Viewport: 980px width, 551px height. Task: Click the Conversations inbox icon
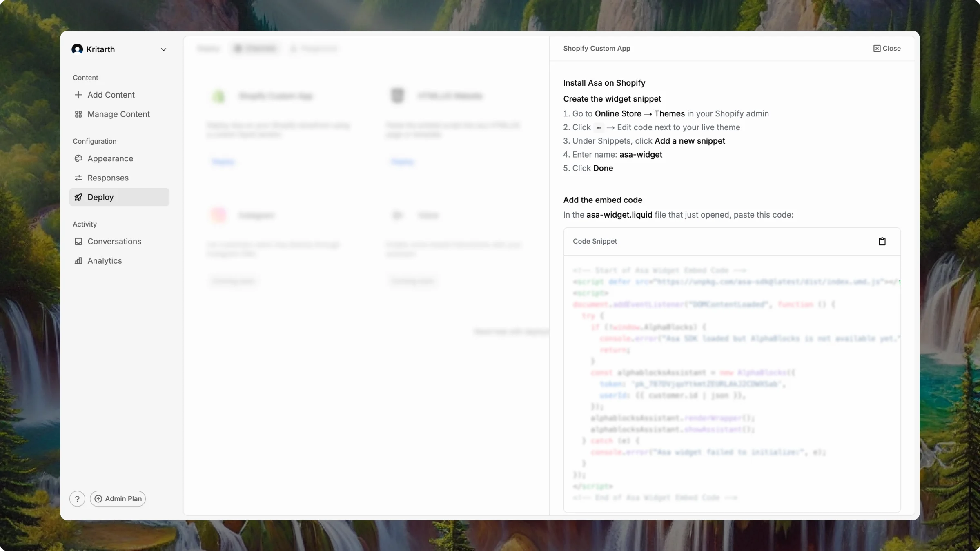point(78,241)
